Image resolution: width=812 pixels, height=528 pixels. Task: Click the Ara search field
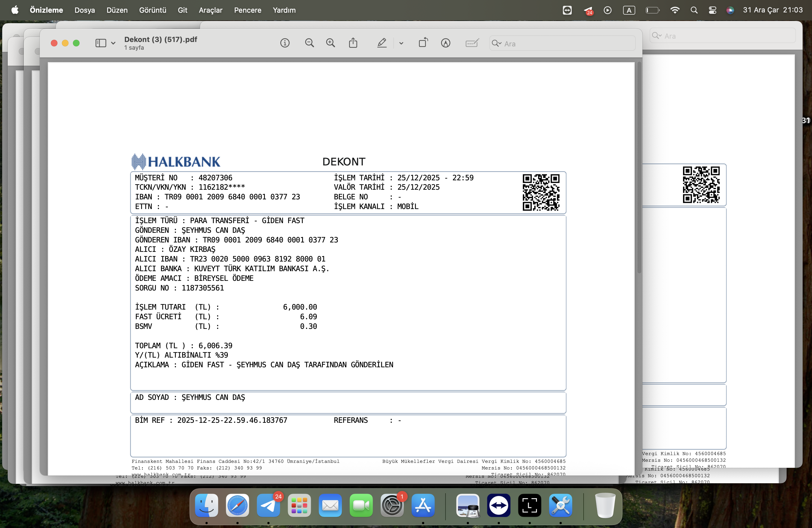(562, 43)
